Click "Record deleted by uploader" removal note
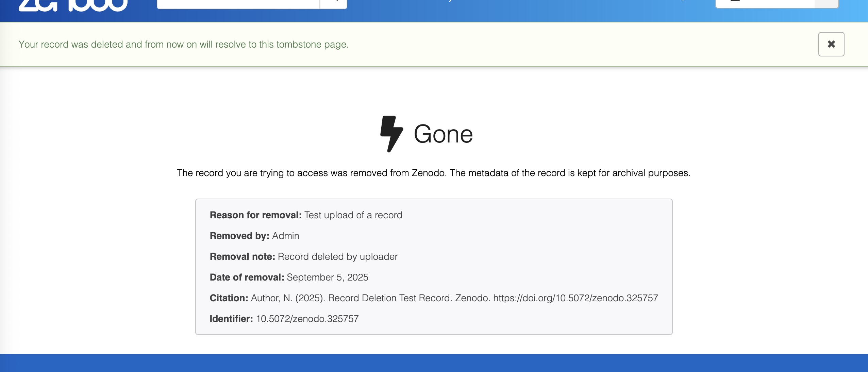 pyautogui.click(x=337, y=256)
